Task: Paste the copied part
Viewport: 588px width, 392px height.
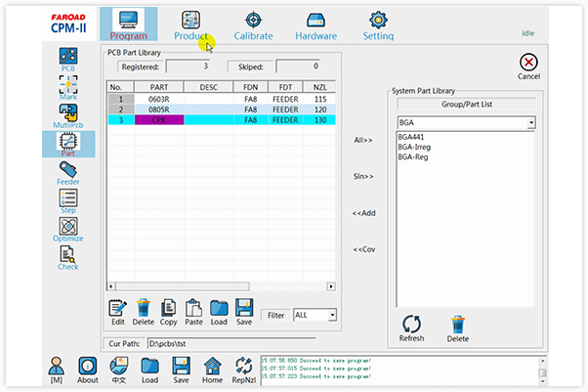Action: (193, 312)
